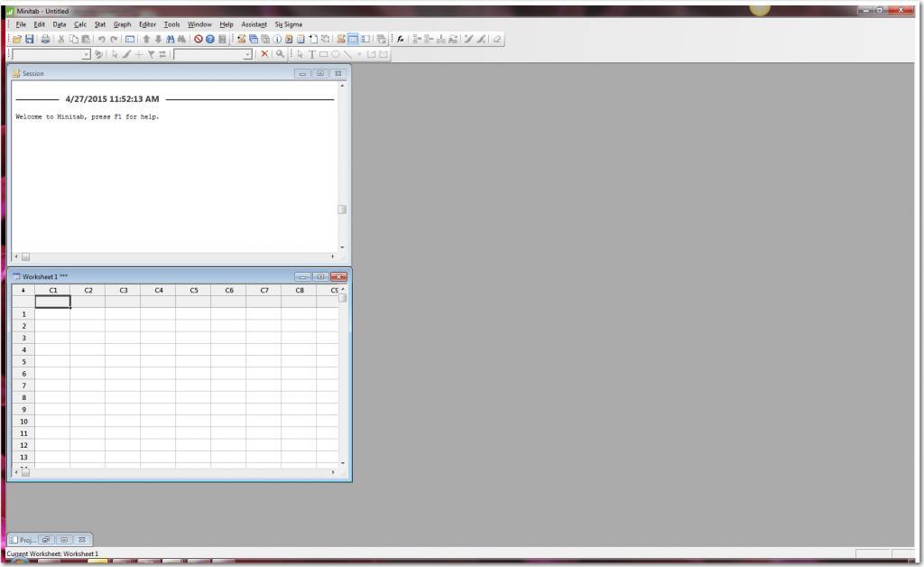Viewport: 924px width, 567px height.
Task: Select the T text annotation tool
Action: [311, 54]
